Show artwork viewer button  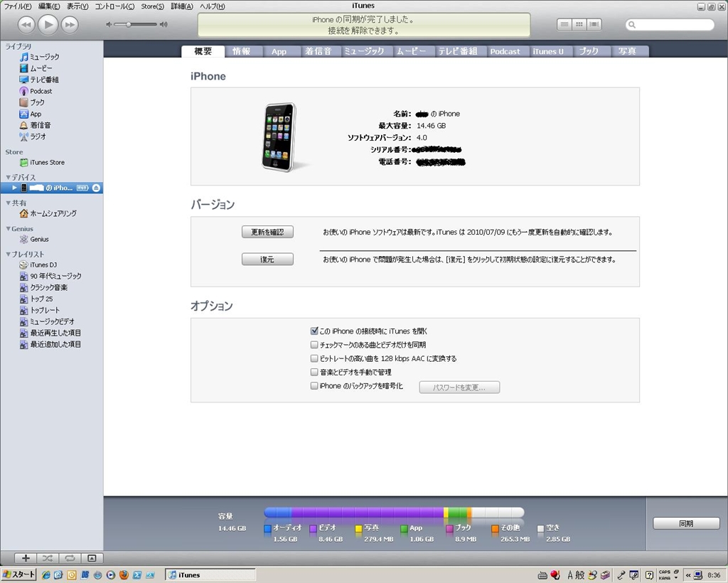click(x=92, y=558)
